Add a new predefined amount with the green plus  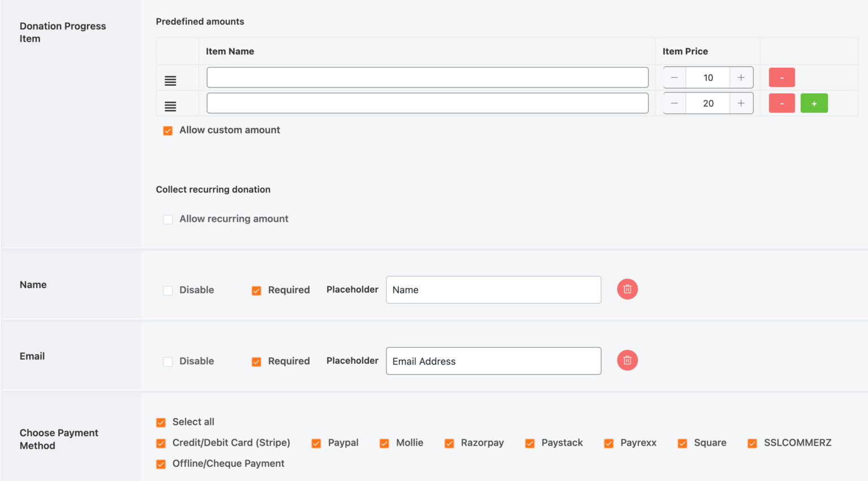[x=814, y=103]
